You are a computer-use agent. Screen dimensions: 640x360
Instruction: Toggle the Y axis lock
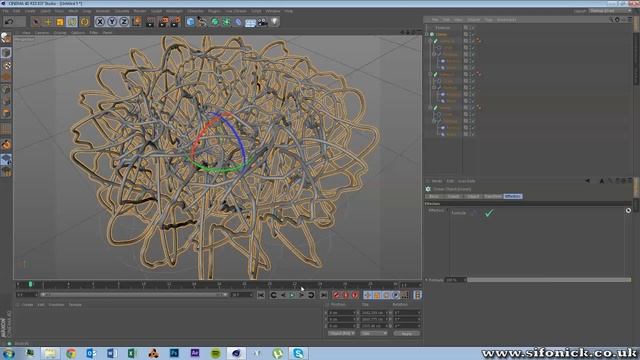click(x=112, y=22)
